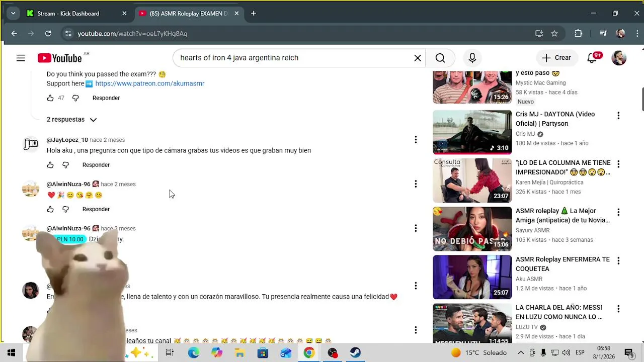This screenshot has height=362, width=644.
Task: Open @AlwinNuza-96 name on emoji comment
Action: pyautogui.click(x=68, y=184)
